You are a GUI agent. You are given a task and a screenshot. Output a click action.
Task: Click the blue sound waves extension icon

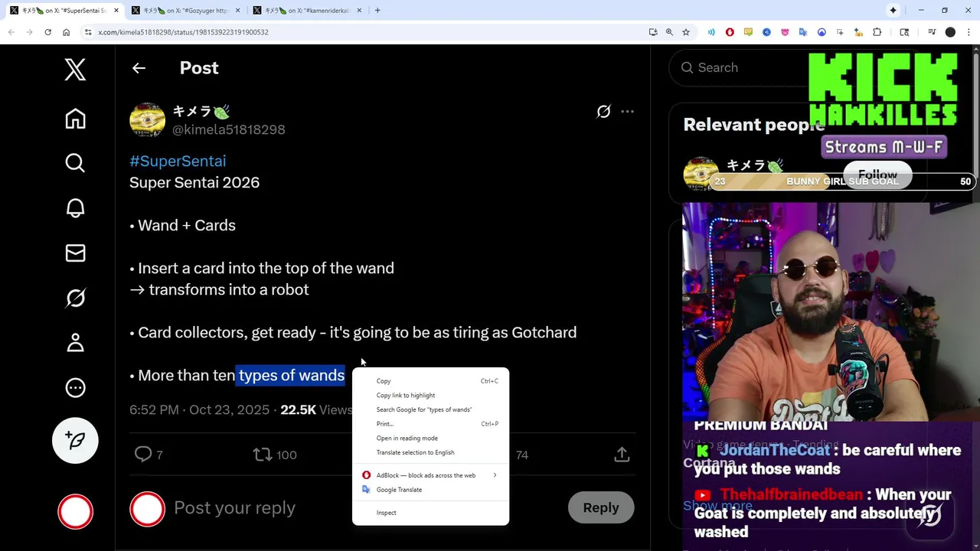pyautogui.click(x=711, y=32)
